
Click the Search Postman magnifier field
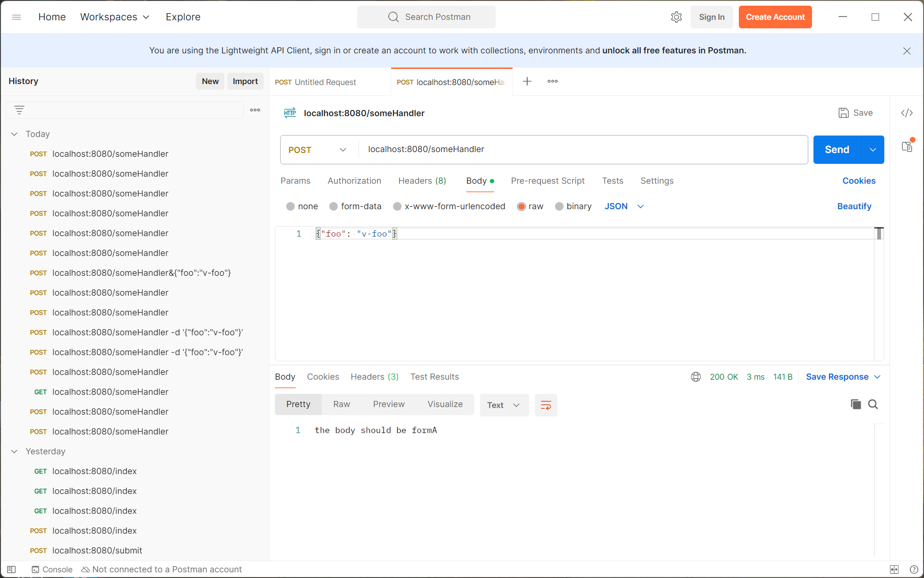[426, 17]
